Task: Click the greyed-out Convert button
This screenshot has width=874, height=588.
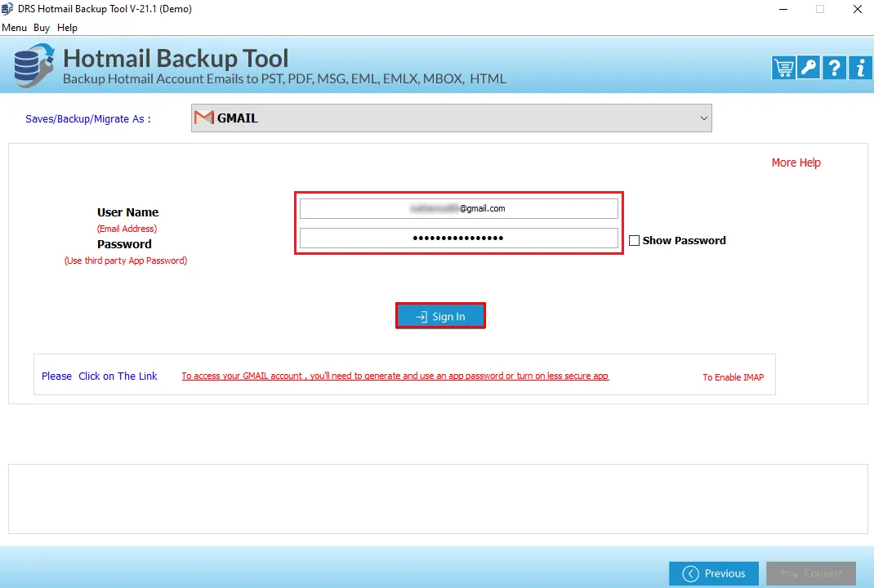Action: (x=811, y=573)
